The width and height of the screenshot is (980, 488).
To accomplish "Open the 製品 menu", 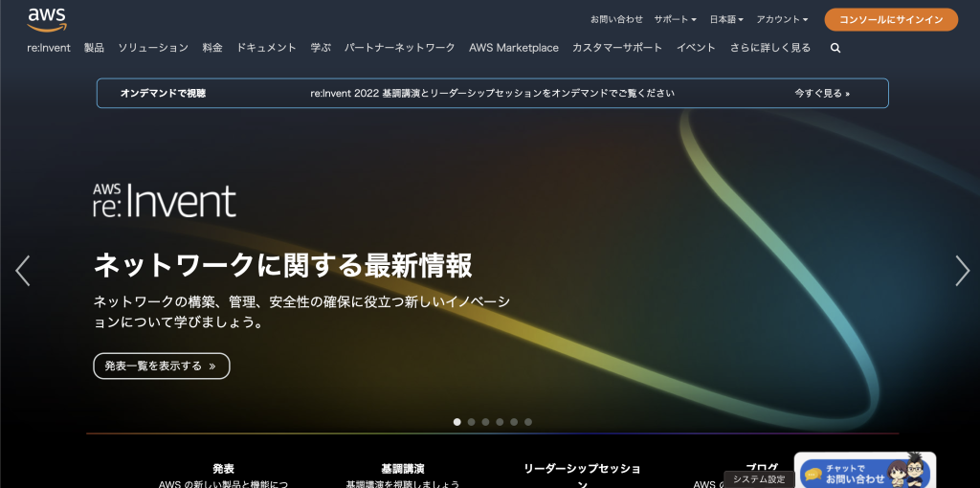I will tap(94, 48).
